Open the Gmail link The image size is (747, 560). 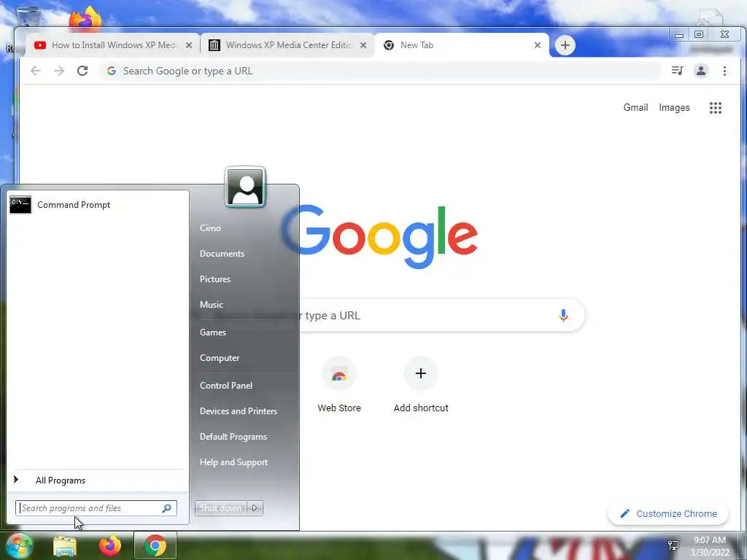click(x=635, y=108)
